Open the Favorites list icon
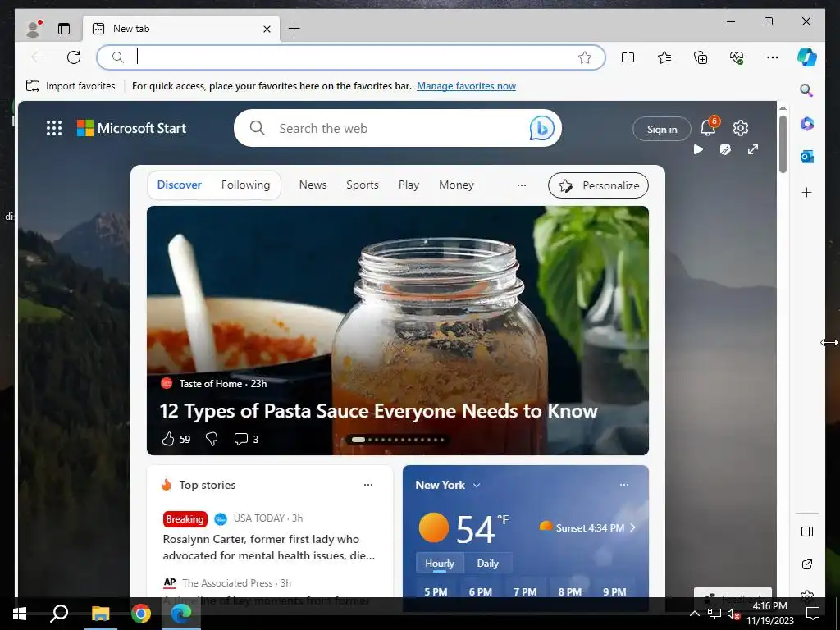Viewport: 840px width, 630px height. (x=664, y=57)
